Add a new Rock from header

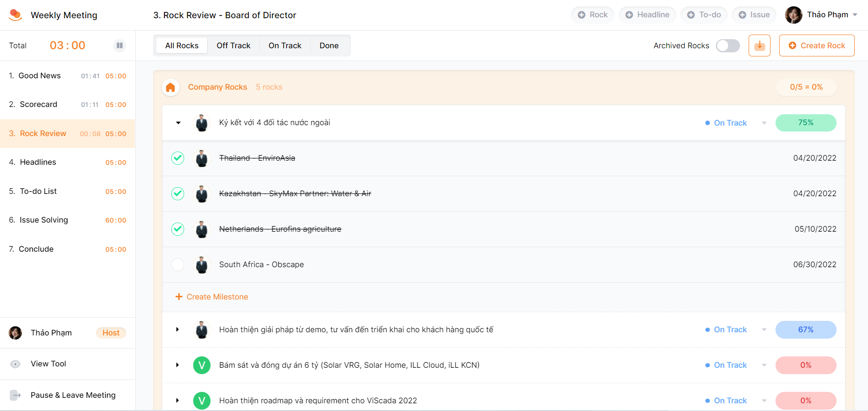pyautogui.click(x=592, y=15)
